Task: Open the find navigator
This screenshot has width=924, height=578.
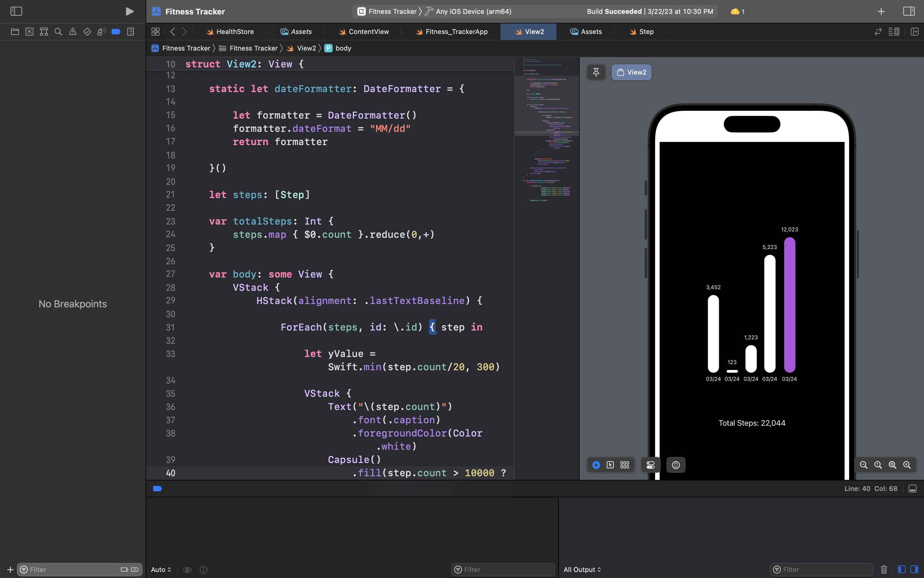Action: point(58,32)
